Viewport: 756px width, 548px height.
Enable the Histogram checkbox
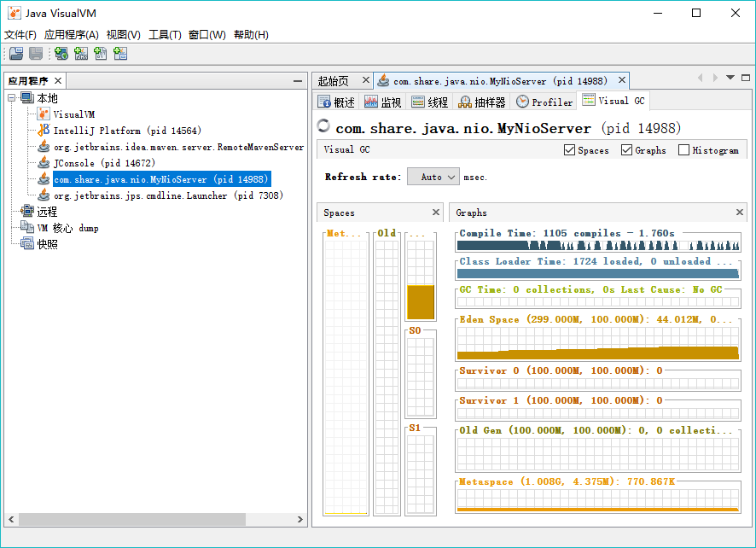click(683, 150)
